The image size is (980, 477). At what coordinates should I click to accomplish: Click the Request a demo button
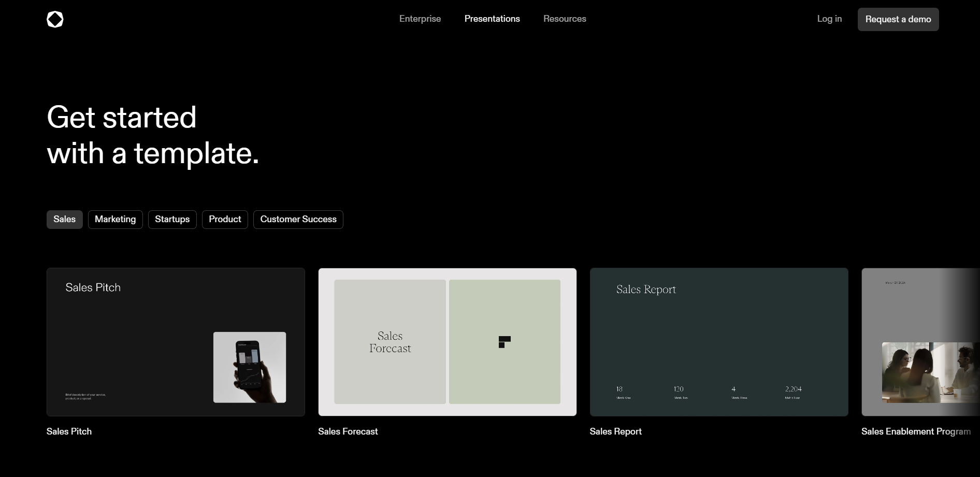(x=898, y=19)
